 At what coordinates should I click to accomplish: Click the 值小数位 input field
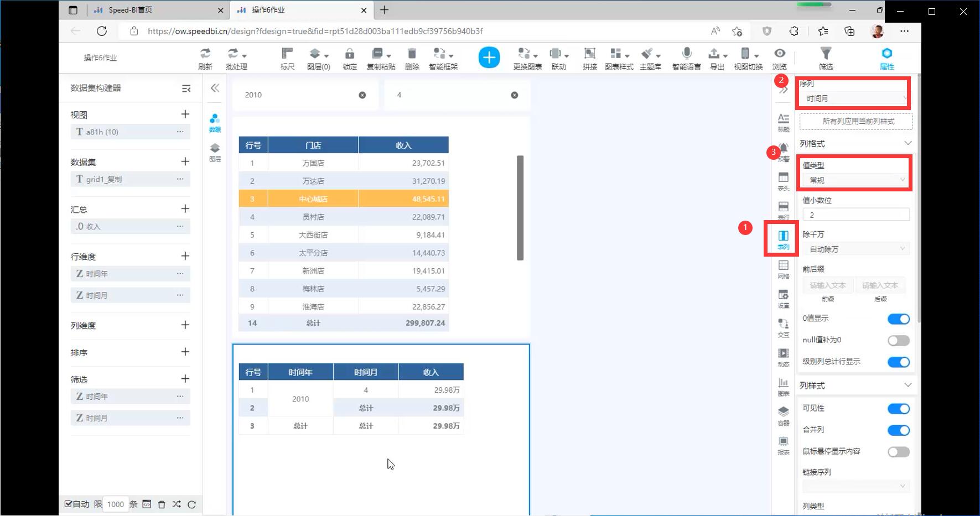[856, 215]
